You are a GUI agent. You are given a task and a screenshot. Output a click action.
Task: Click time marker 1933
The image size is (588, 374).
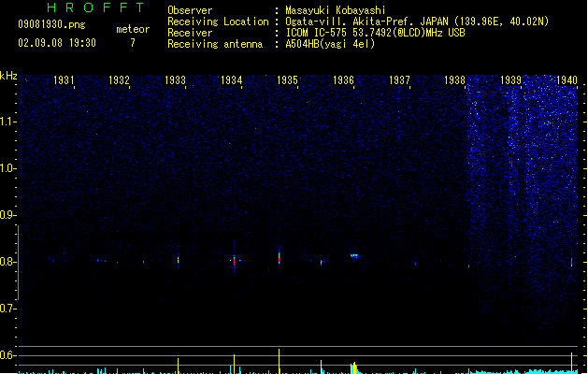(175, 80)
